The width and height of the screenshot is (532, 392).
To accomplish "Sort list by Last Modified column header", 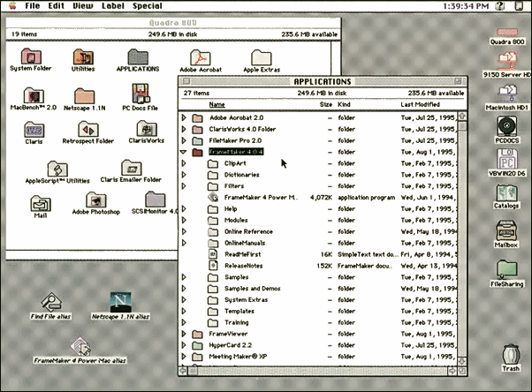I will (x=420, y=104).
